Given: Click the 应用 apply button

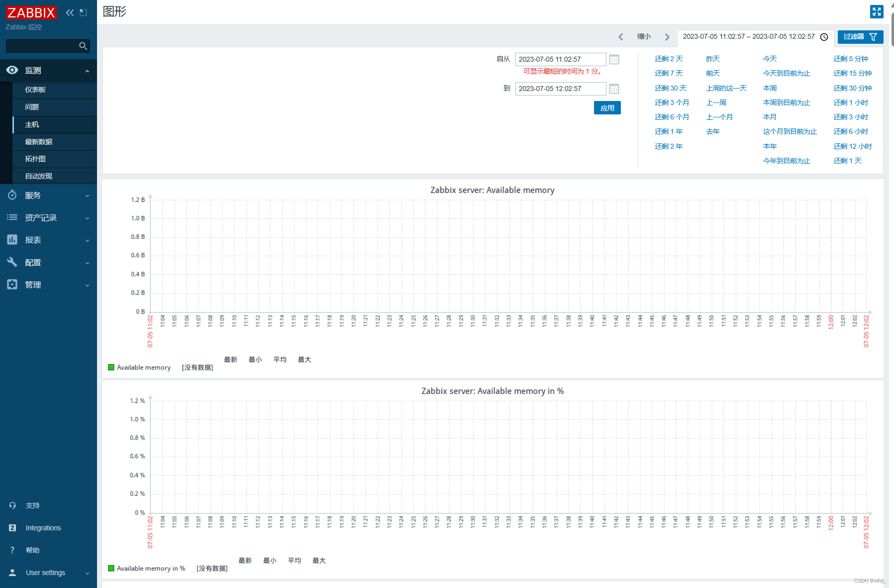Looking at the screenshot, I should click(607, 108).
